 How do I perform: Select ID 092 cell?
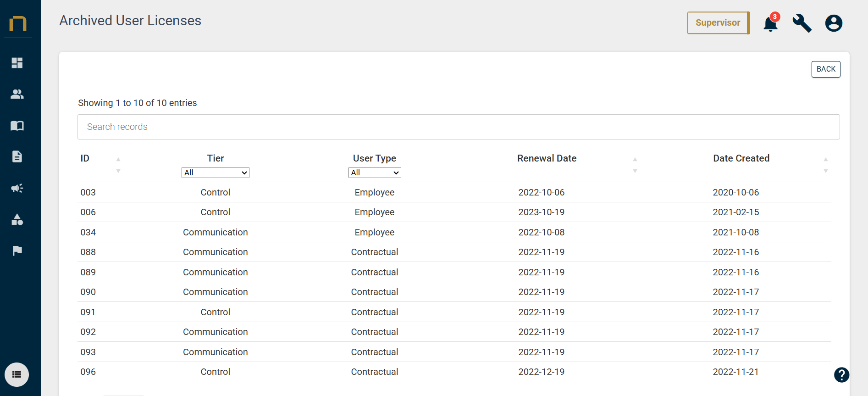coord(88,332)
